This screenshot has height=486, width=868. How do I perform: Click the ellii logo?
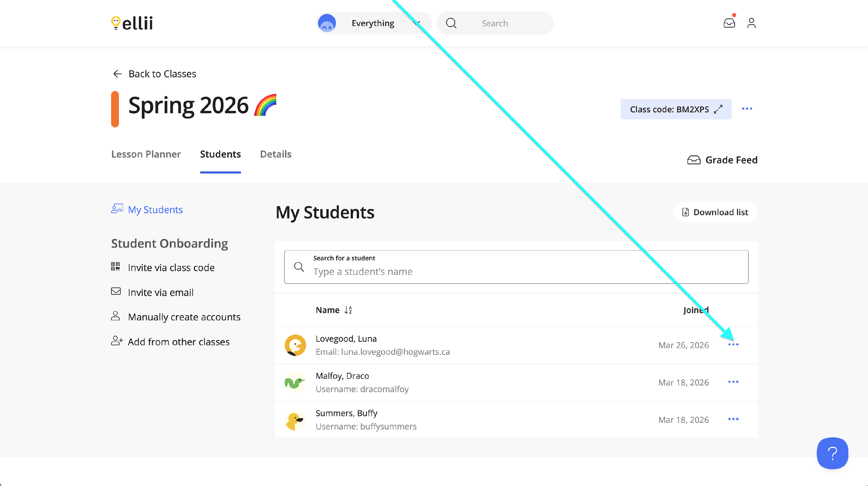132,23
